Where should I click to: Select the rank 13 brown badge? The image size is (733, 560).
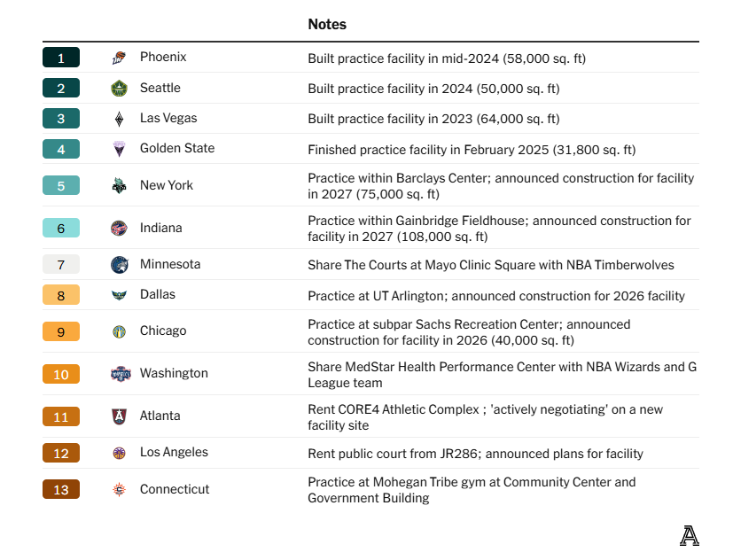click(x=61, y=489)
